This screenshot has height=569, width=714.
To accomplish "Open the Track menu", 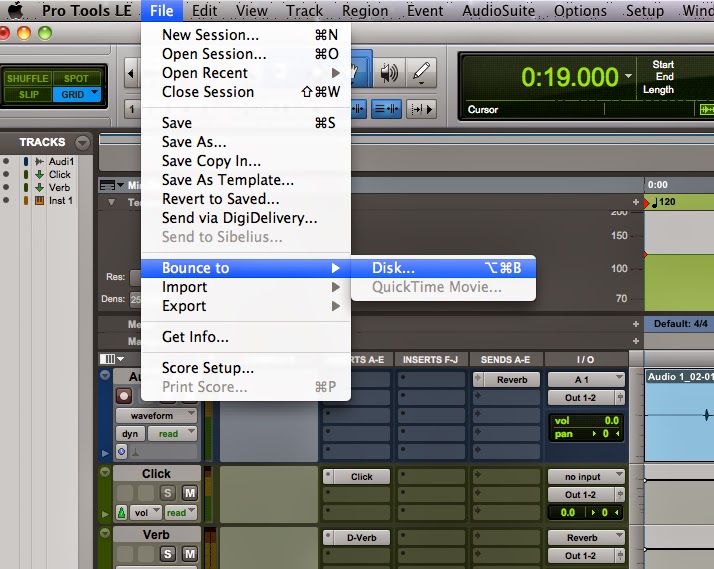I will (x=304, y=10).
